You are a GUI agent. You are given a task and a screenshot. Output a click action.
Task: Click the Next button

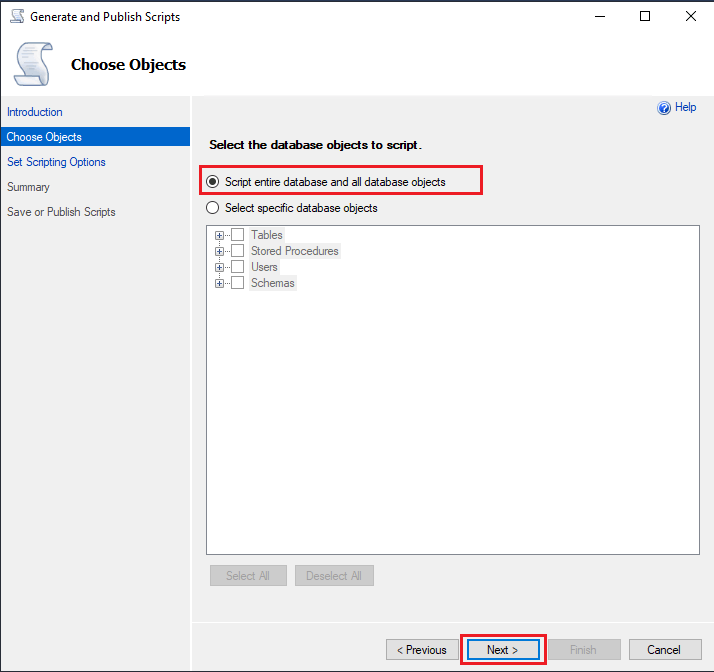tap(503, 650)
